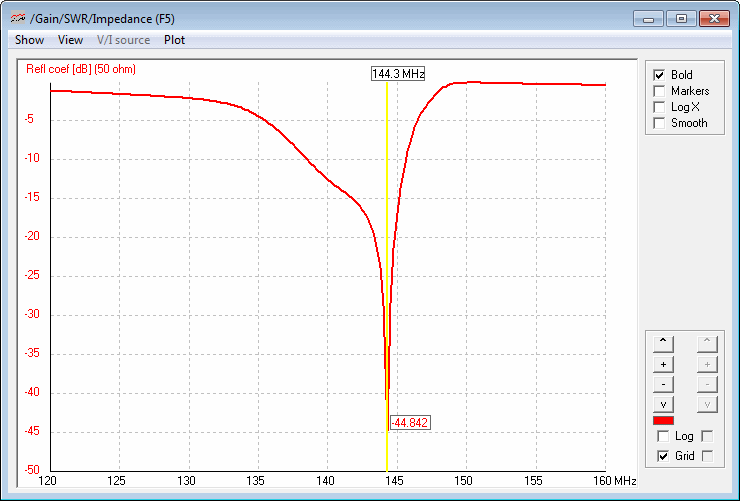
Task: Close the Gain/SWR/Impedance window
Action: point(715,19)
